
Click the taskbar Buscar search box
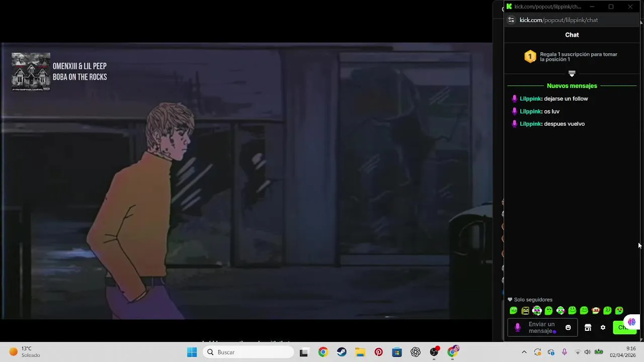(x=248, y=352)
